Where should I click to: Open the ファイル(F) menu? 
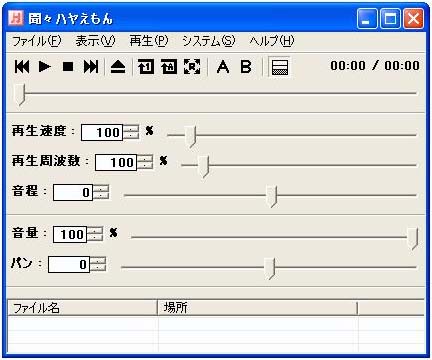[x=37, y=41]
